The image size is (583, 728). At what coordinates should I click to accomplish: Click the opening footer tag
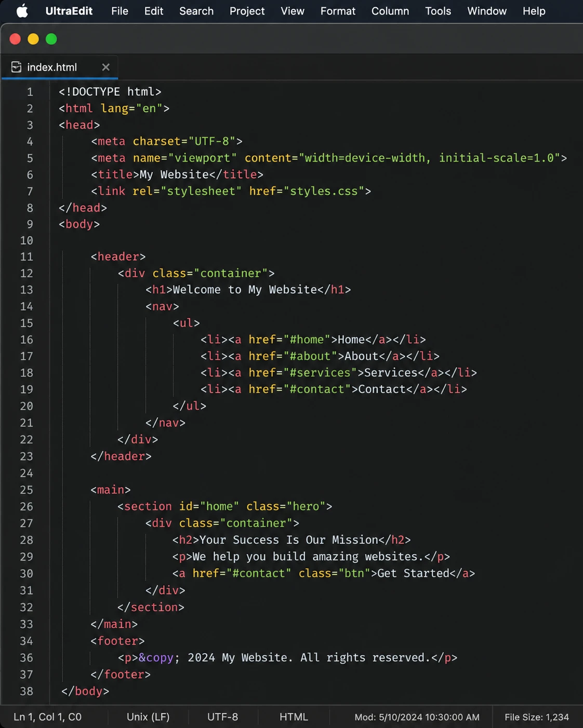[117, 641]
